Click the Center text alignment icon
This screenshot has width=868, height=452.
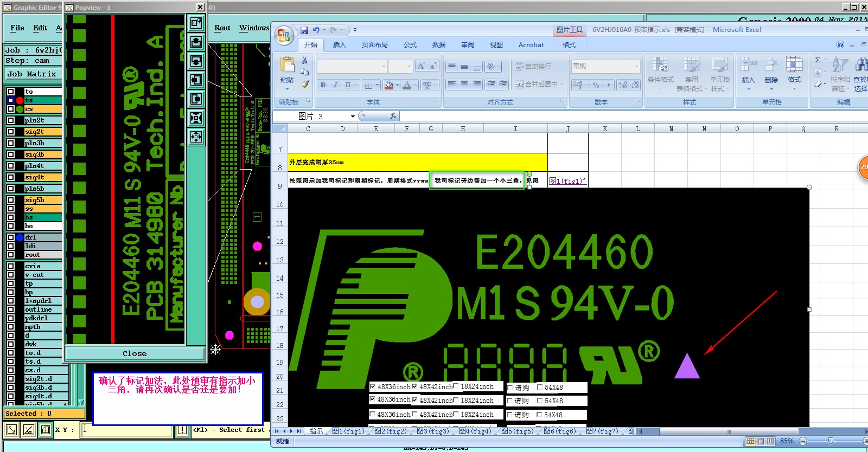point(464,85)
